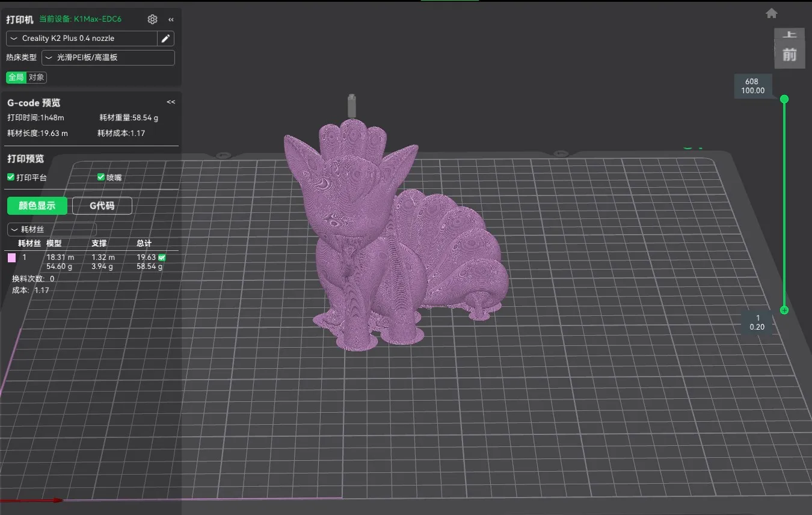Image resolution: width=812 pixels, height=515 pixels.
Task: Select the 颜色显示 button
Action: [x=37, y=205]
